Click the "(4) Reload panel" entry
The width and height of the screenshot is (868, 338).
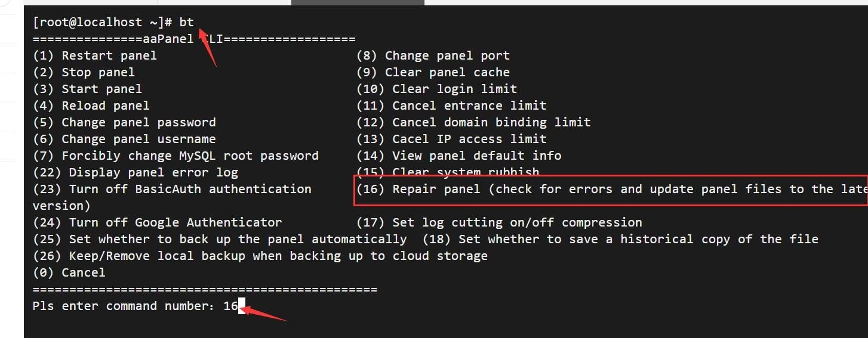click(x=91, y=106)
